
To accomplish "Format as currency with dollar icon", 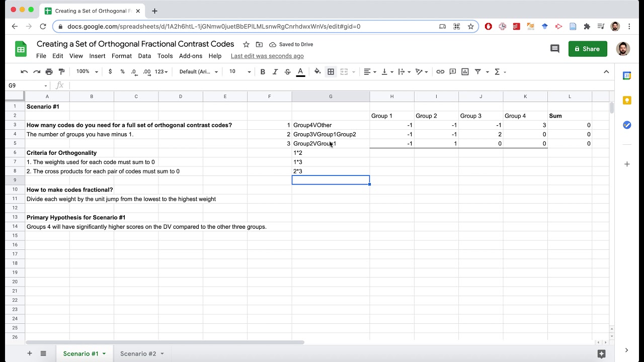I will [110, 72].
